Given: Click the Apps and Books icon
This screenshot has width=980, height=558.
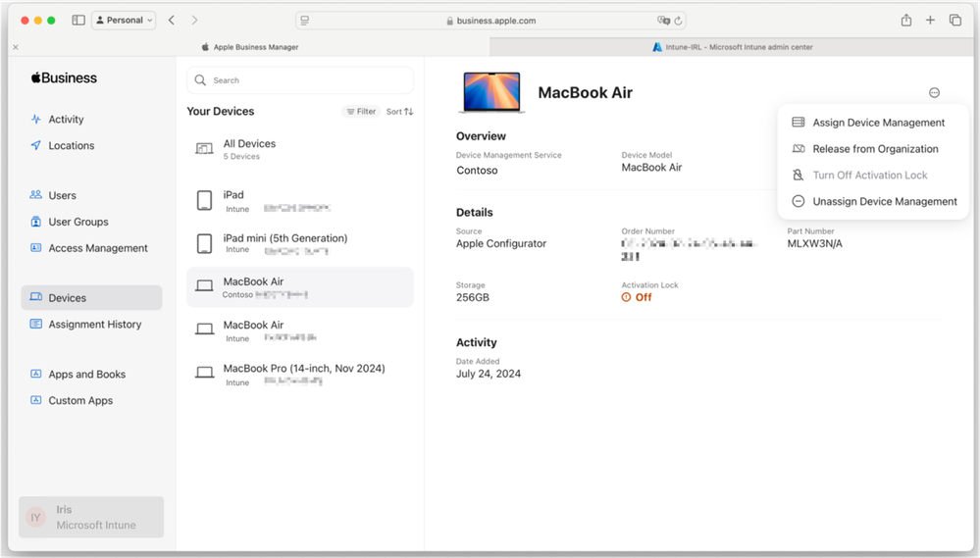Looking at the screenshot, I should click(35, 374).
